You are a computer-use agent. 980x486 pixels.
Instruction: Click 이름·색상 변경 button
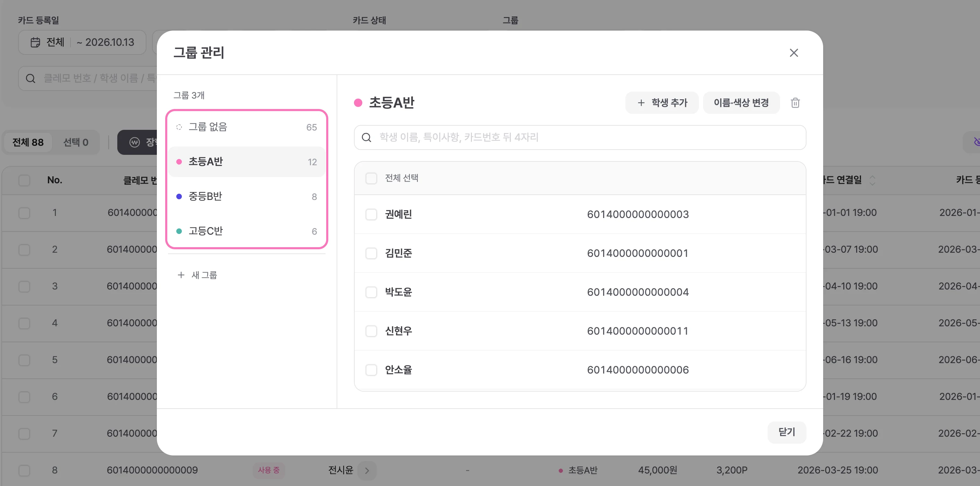pos(741,103)
